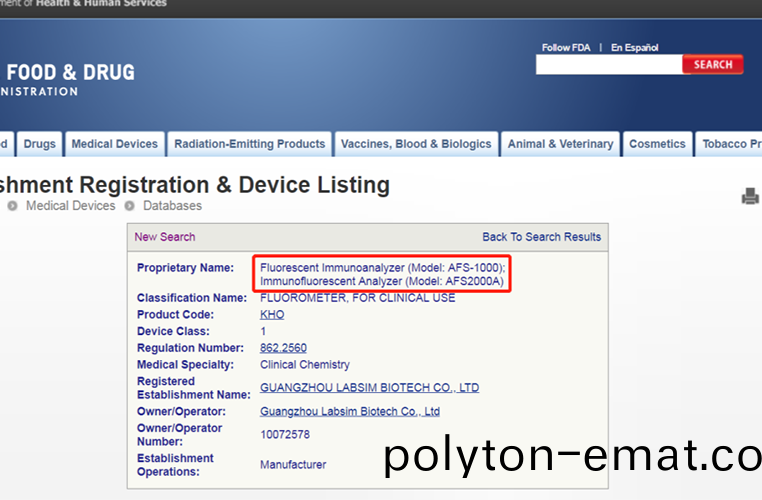Click the Product Code label
The height and width of the screenshot is (500, 762).
coord(175,315)
